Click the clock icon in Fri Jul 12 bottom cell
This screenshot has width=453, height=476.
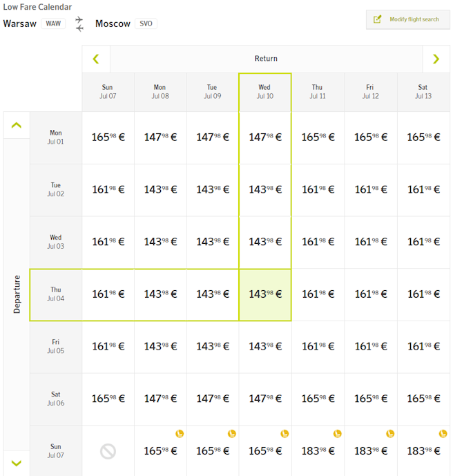click(390, 433)
